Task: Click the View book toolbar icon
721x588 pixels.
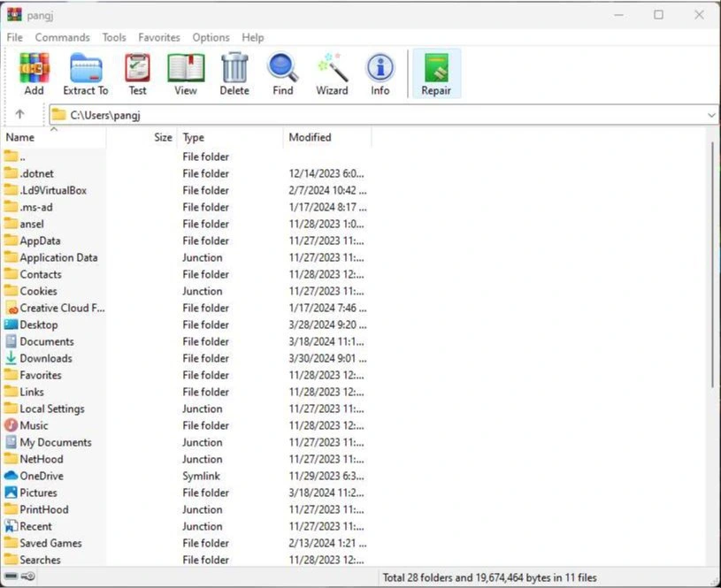Action: tap(186, 67)
